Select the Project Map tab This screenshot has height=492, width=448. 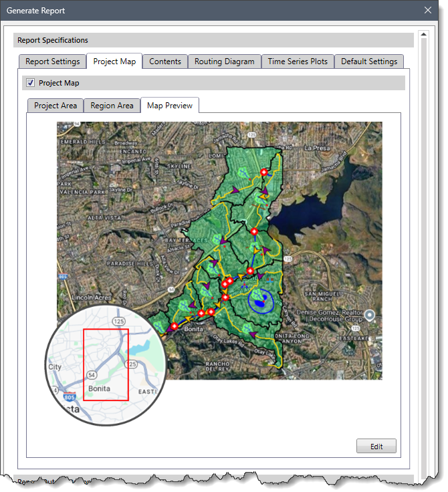114,61
